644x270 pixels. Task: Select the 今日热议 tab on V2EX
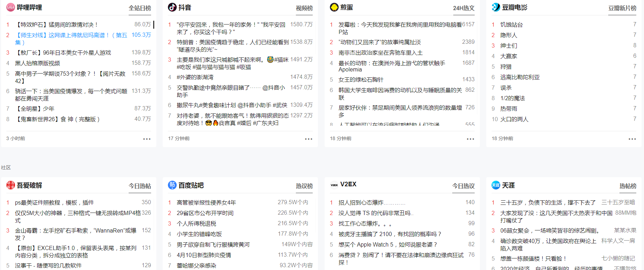click(463, 186)
